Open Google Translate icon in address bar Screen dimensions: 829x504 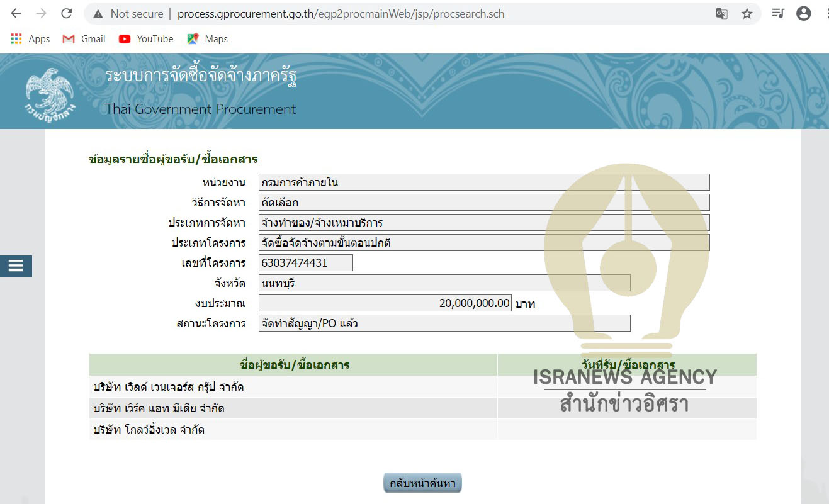pos(721,14)
